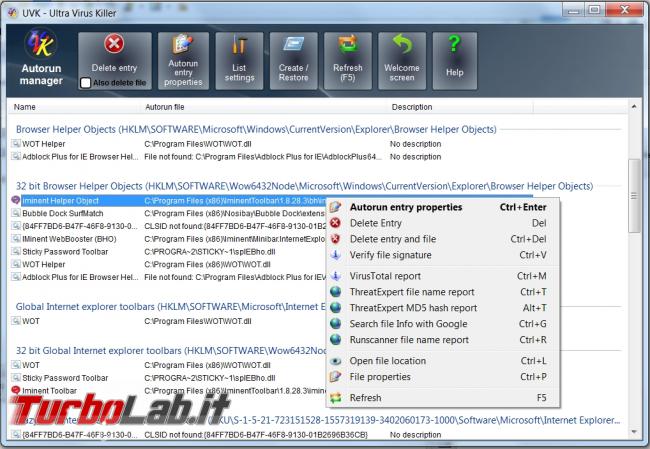The image size is (650, 449).
Task: Select the Iminent Helper Object row
Action: coord(272,201)
